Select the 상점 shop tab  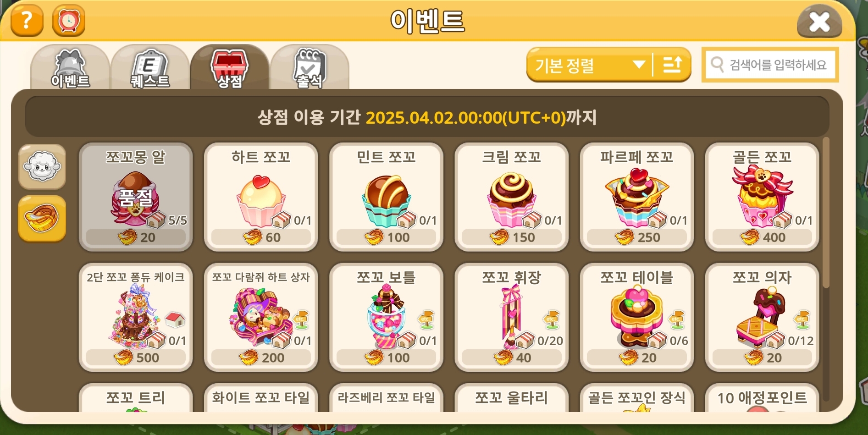point(230,67)
